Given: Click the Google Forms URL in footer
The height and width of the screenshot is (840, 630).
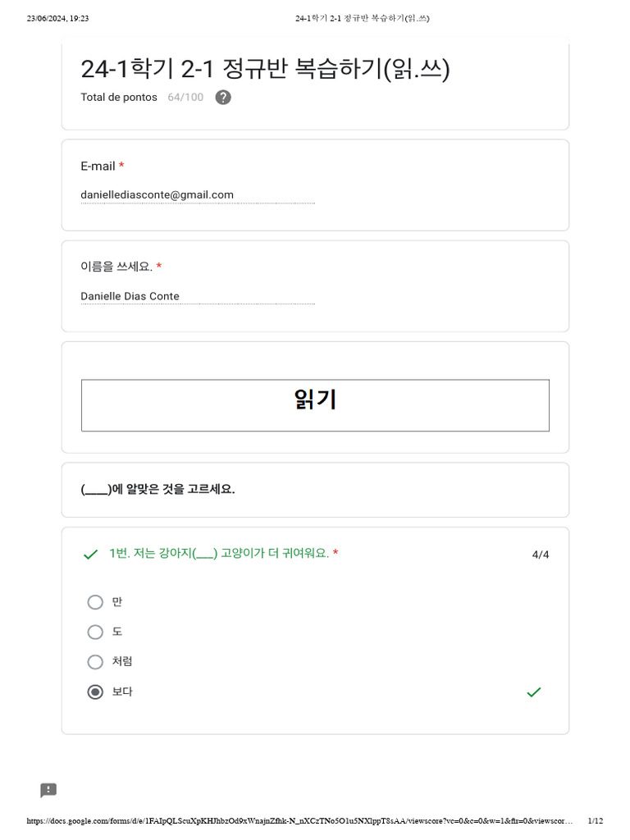Looking at the screenshot, I should pos(299,821).
